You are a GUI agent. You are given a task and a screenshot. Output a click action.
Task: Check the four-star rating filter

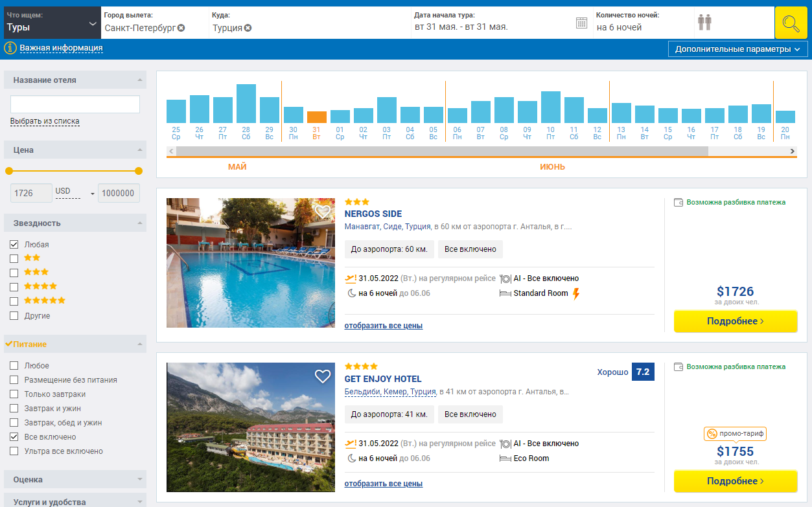point(14,287)
